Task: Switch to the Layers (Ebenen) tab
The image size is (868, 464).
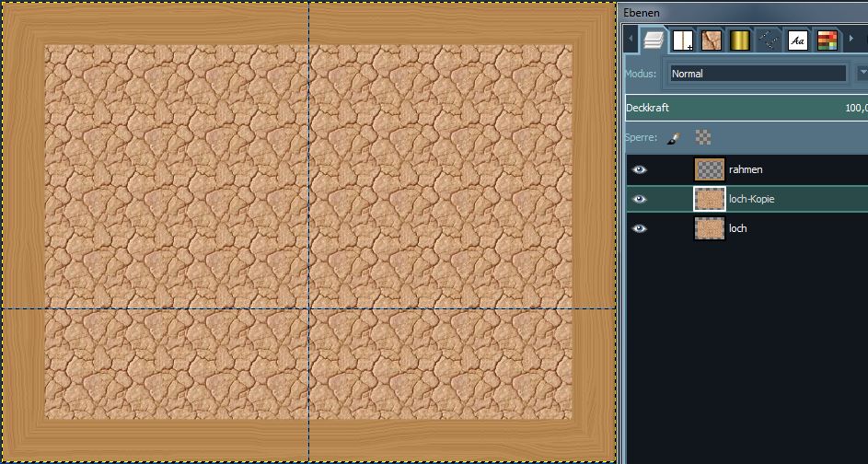Action: 653,41
